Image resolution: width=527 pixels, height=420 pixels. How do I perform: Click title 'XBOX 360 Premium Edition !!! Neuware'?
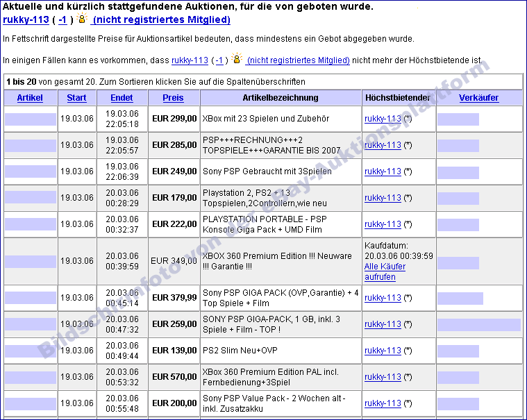pyautogui.click(x=277, y=261)
